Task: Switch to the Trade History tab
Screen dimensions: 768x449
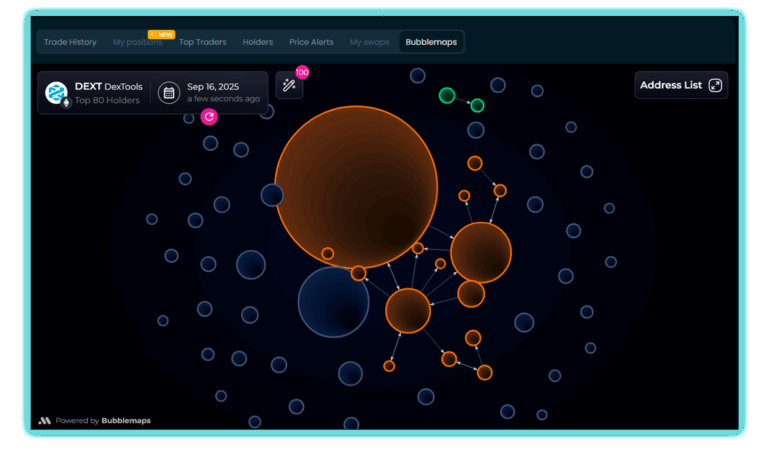Action: 70,42
